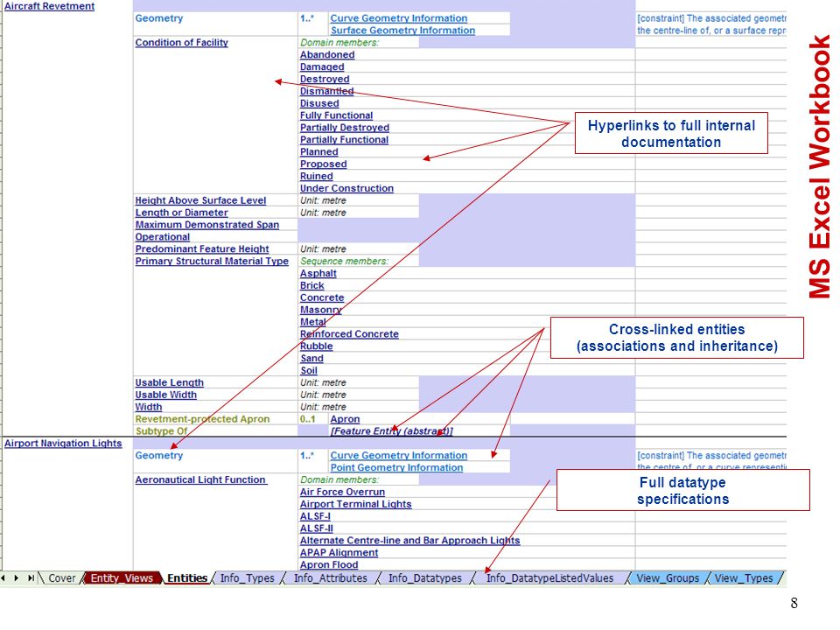Image resolution: width=840 pixels, height=630 pixels.
Task: Open the Under Construction value link
Action: tap(346, 188)
